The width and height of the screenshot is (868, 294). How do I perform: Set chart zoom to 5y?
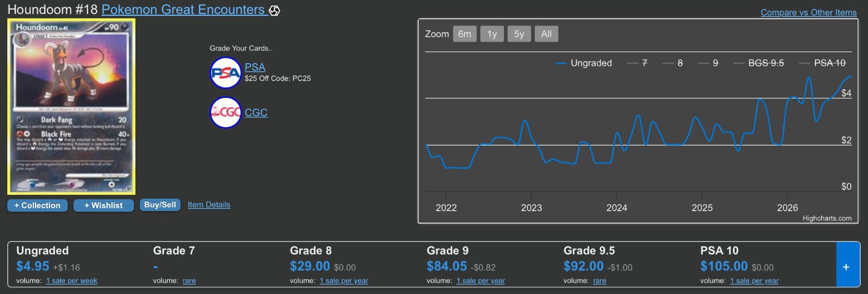519,34
